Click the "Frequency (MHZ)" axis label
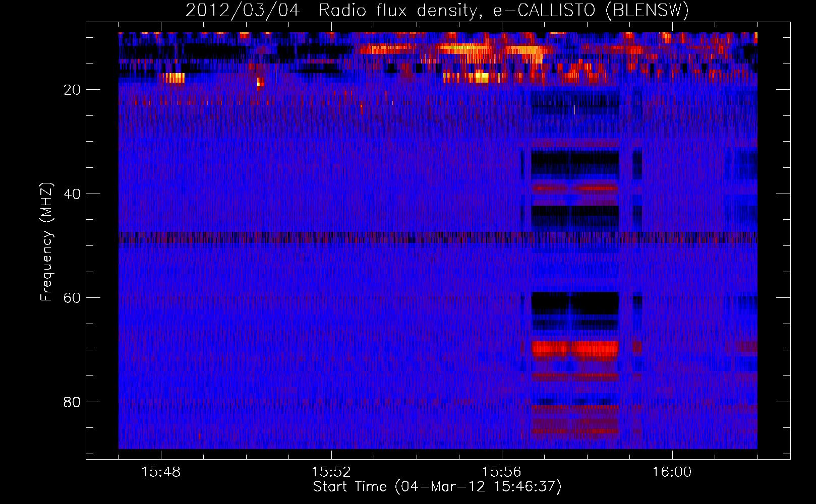This screenshot has height=504, width=816. [46, 242]
